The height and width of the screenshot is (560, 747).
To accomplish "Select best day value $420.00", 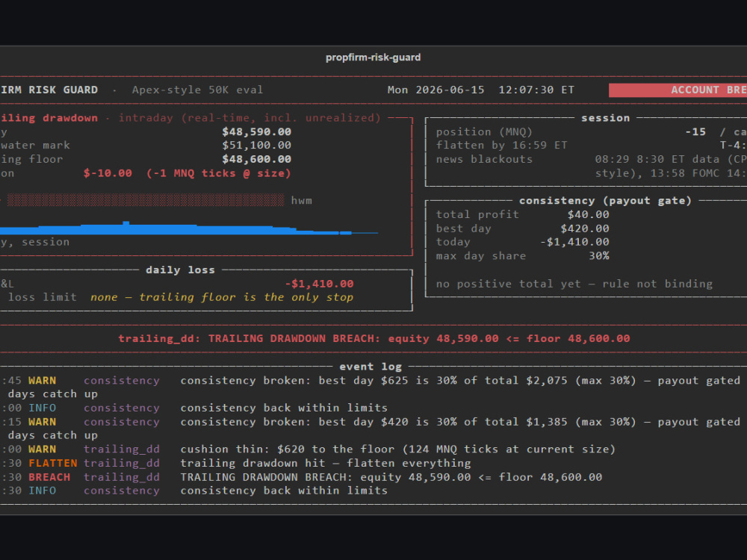I will tap(585, 228).
